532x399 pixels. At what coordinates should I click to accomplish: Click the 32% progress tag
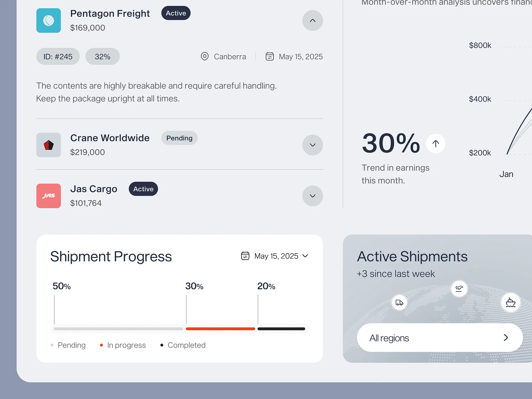[102, 56]
